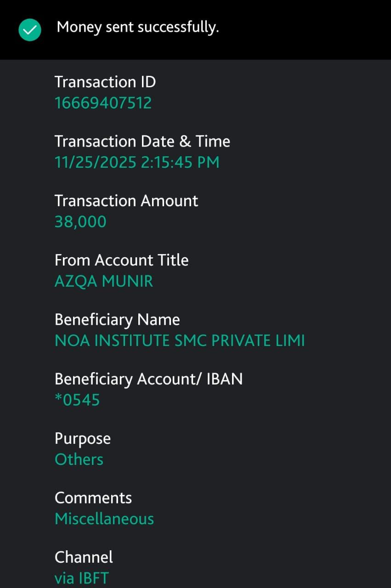Select the sender name AZQA MUNIR
This screenshot has height=588, width=391.
(x=104, y=281)
